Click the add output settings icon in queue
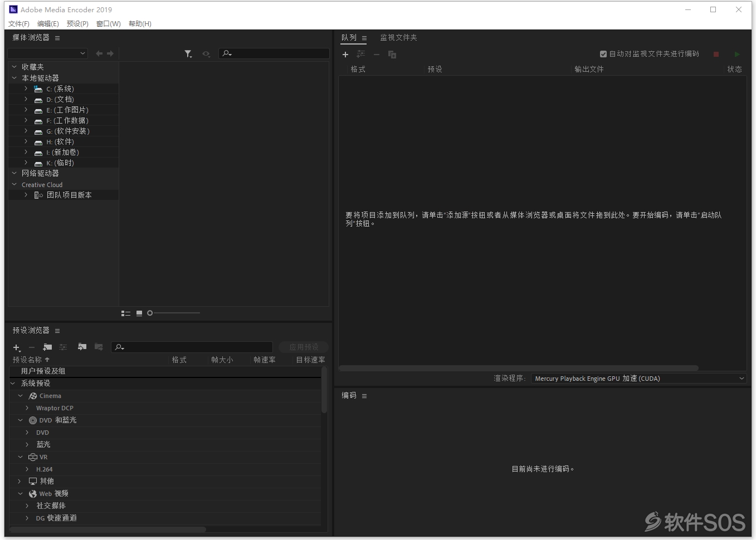The width and height of the screenshot is (756, 540). [x=361, y=54]
